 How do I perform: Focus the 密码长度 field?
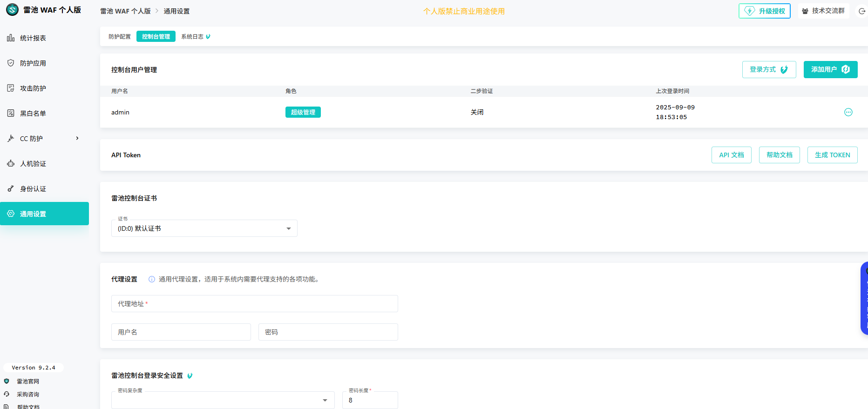click(370, 400)
